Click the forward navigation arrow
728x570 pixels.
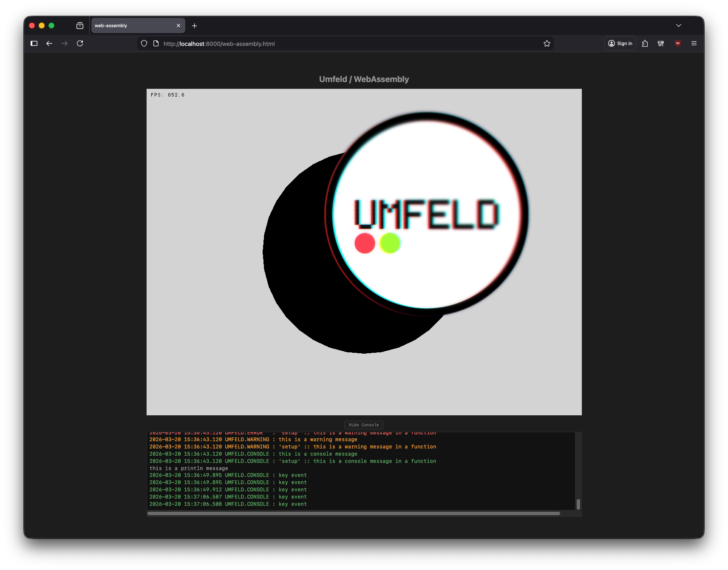(65, 43)
